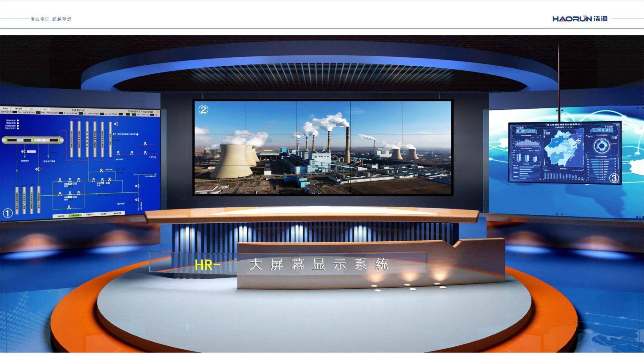Image resolution: width=644 pixels, height=354 pixels.
Task: Click the "专业专注 超越梦想" slogan
Action: click(51, 19)
